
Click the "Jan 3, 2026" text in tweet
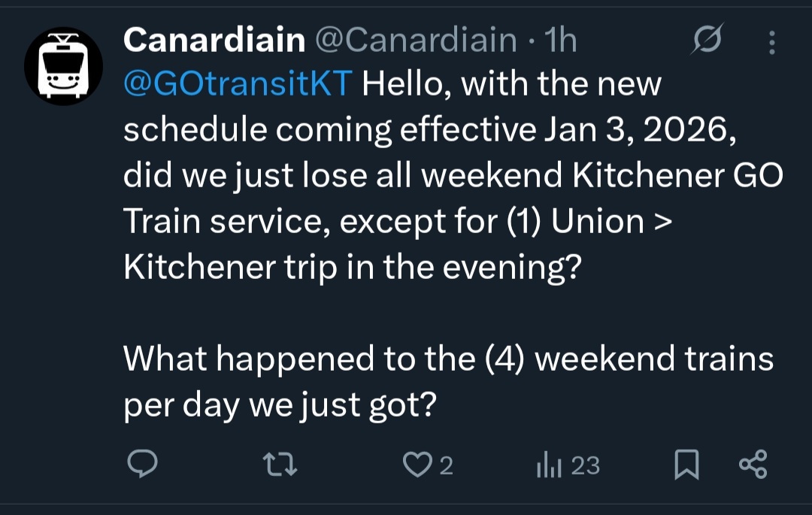635,130
